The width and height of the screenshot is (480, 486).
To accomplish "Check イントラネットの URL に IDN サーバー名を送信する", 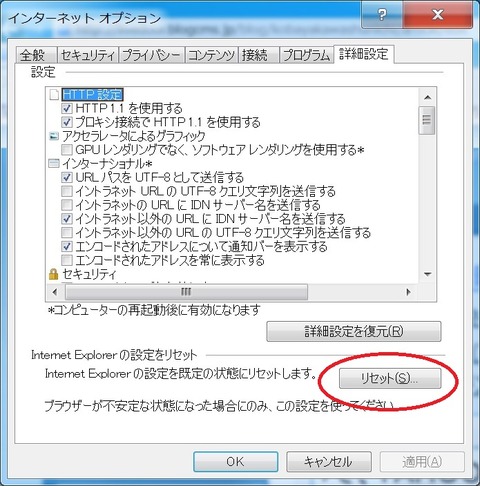I will 67,205.
